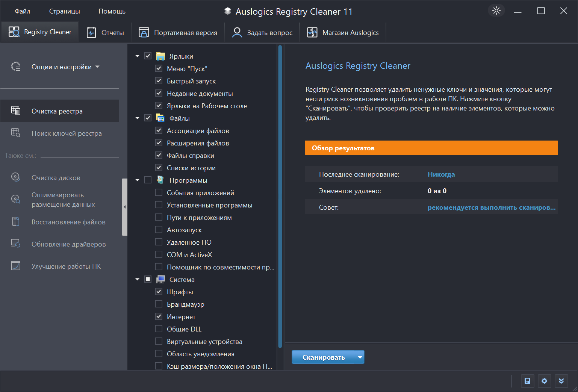The height and width of the screenshot is (392, 578).
Task: Open the Отчеты reports toolbar icon
Action: (x=91, y=33)
